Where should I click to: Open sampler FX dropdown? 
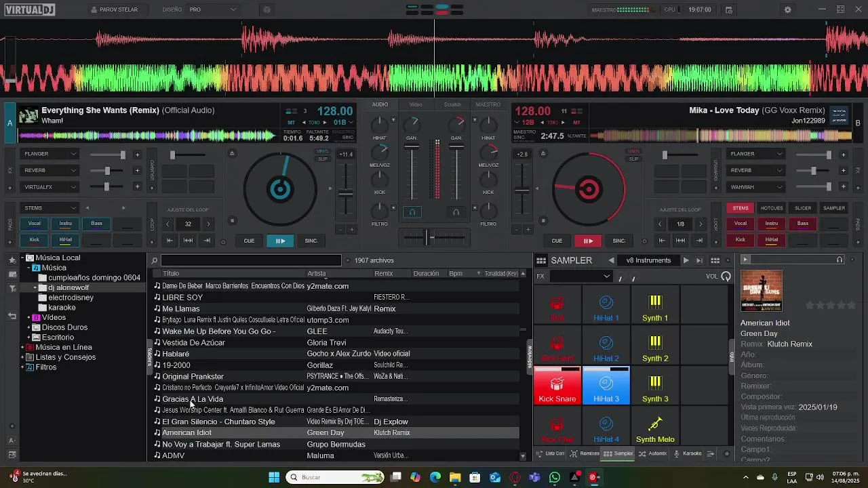click(x=580, y=277)
